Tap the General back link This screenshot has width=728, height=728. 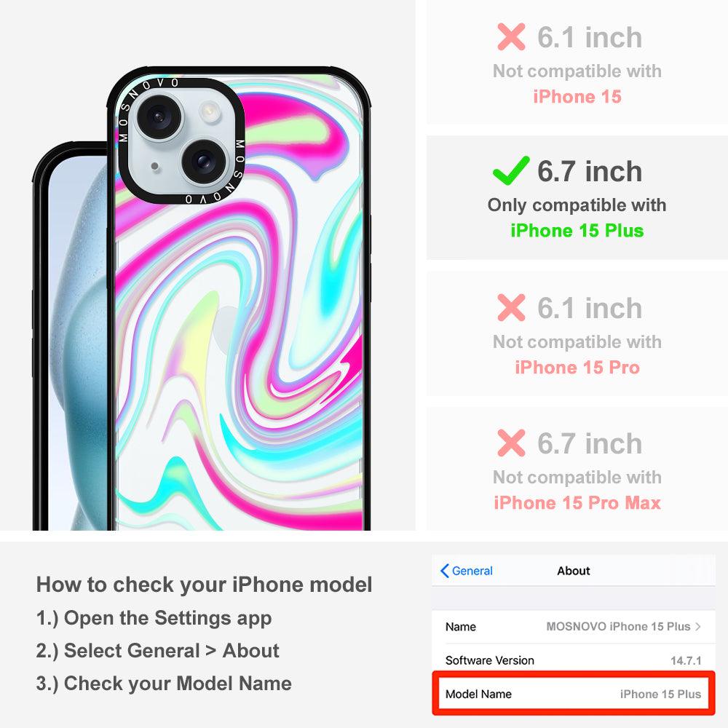pos(467,571)
